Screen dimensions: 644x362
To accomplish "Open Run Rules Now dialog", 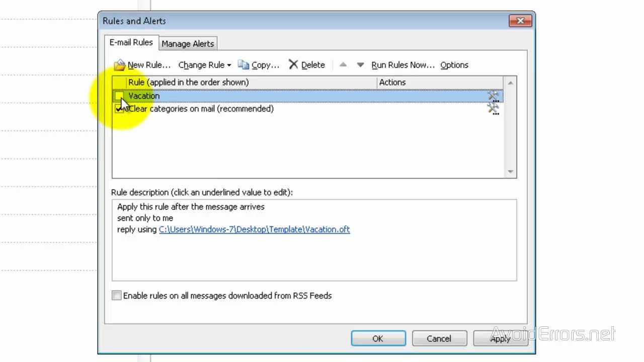I will (403, 65).
